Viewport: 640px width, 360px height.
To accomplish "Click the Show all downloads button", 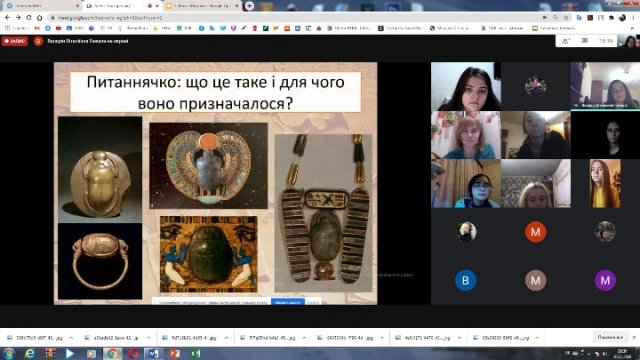I will (x=610, y=338).
